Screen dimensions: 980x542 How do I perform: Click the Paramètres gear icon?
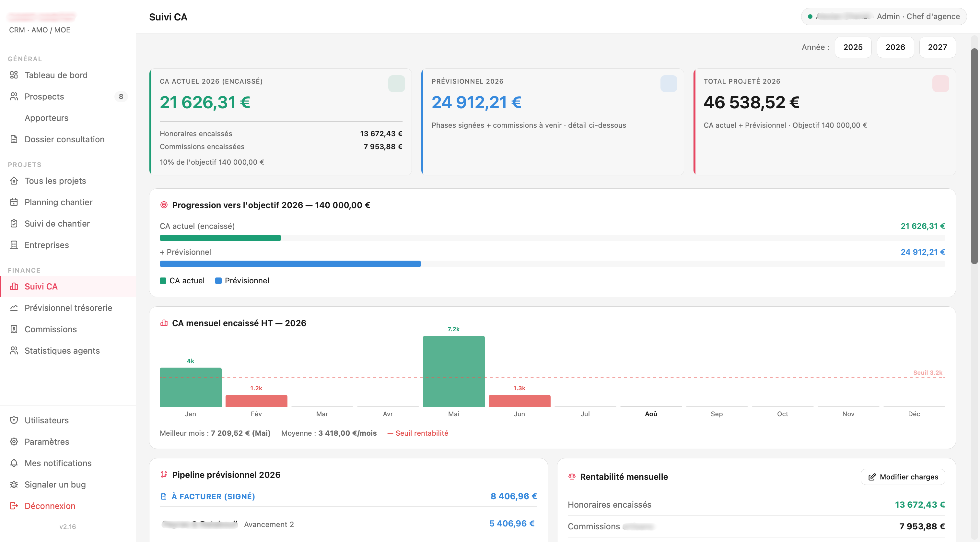coord(14,442)
